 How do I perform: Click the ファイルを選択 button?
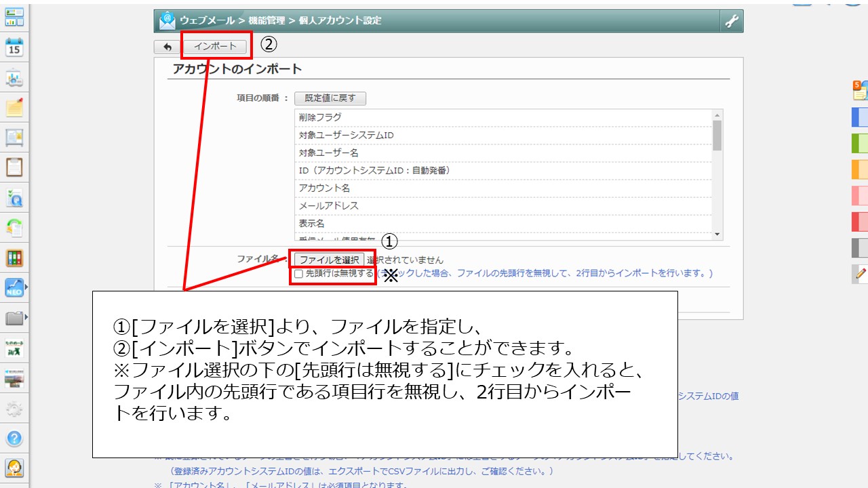pyautogui.click(x=330, y=260)
